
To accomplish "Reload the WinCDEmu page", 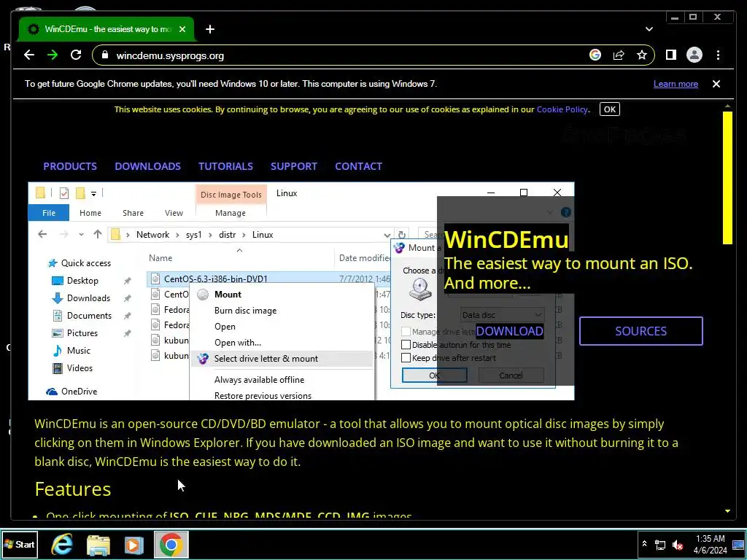I will (76, 55).
